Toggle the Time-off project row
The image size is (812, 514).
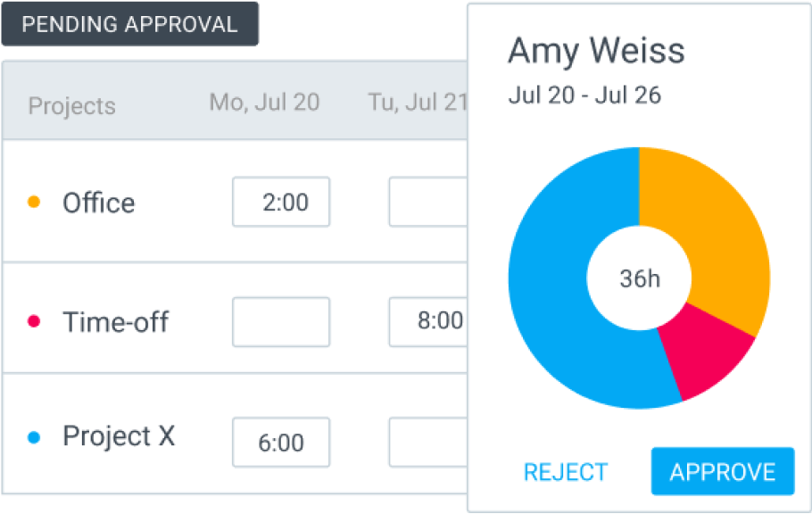tap(116, 322)
